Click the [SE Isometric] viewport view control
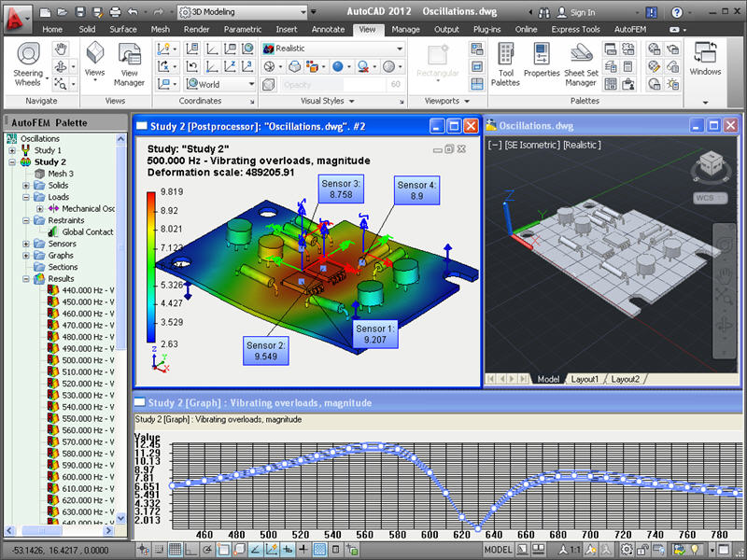The width and height of the screenshot is (747, 560). (532, 145)
